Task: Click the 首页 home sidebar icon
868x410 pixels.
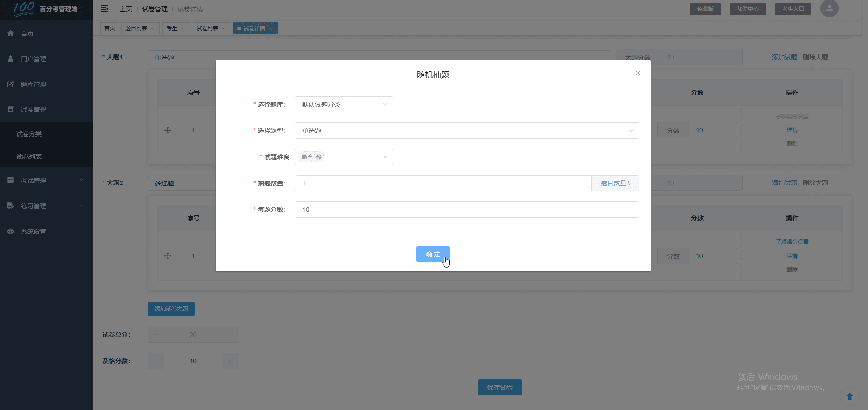Action: 10,34
